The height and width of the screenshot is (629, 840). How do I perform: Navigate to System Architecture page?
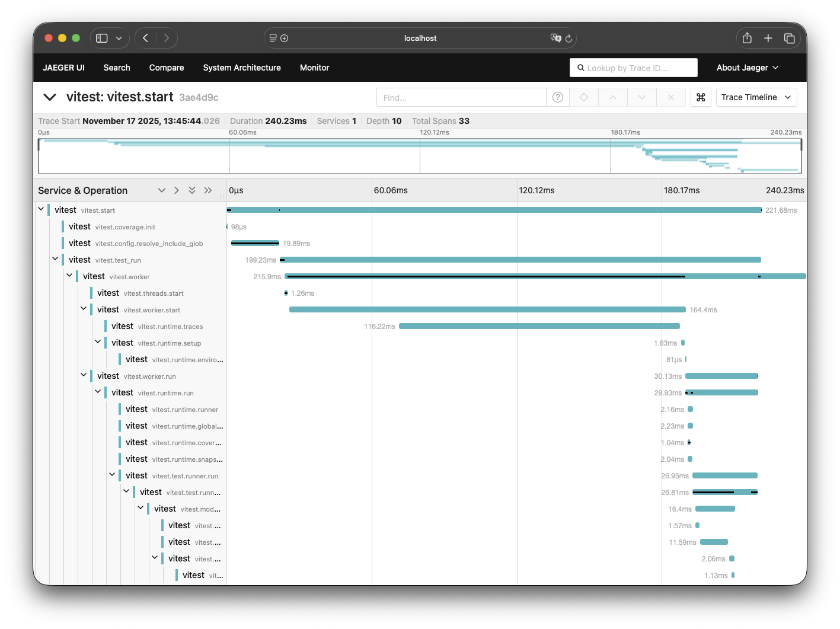pyautogui.click(x=242, y=68)
